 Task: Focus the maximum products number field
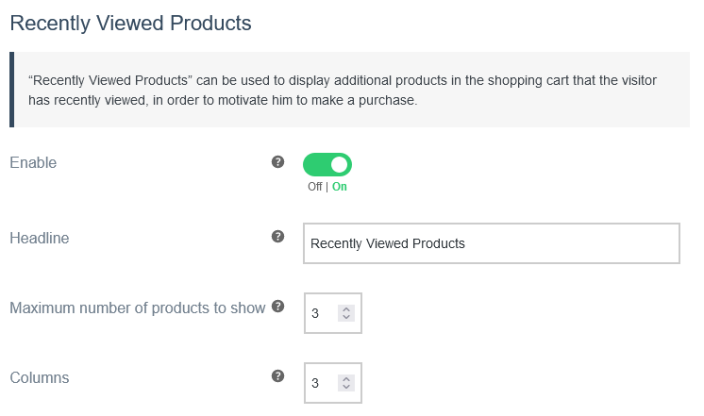coord(320,313)
